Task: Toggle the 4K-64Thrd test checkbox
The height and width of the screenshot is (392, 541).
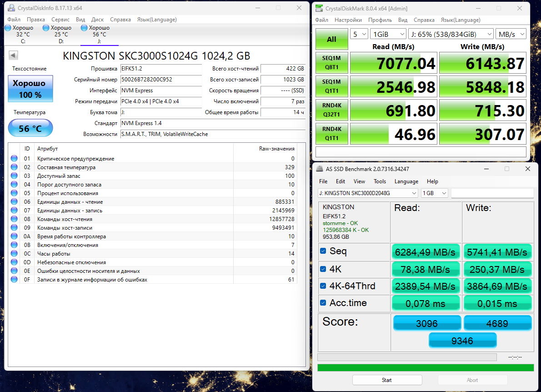Action: click(323, 286)
